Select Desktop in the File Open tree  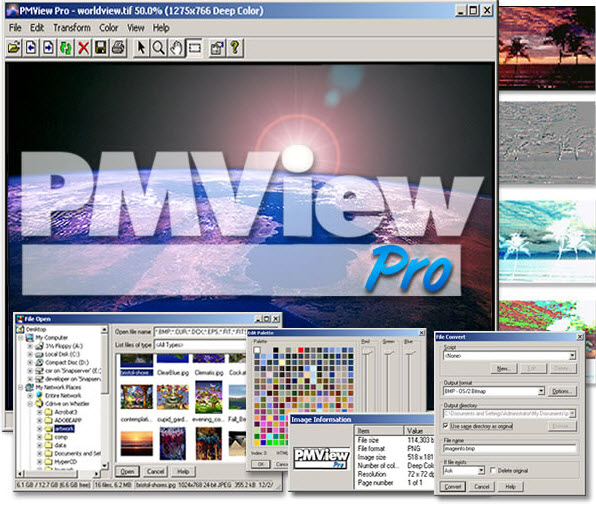pos(36,329)
